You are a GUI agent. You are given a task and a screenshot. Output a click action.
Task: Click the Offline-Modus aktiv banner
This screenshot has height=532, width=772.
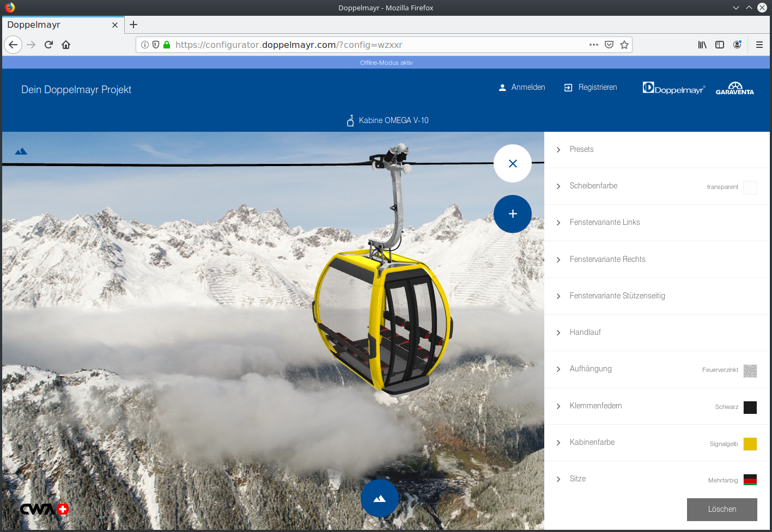386,63
